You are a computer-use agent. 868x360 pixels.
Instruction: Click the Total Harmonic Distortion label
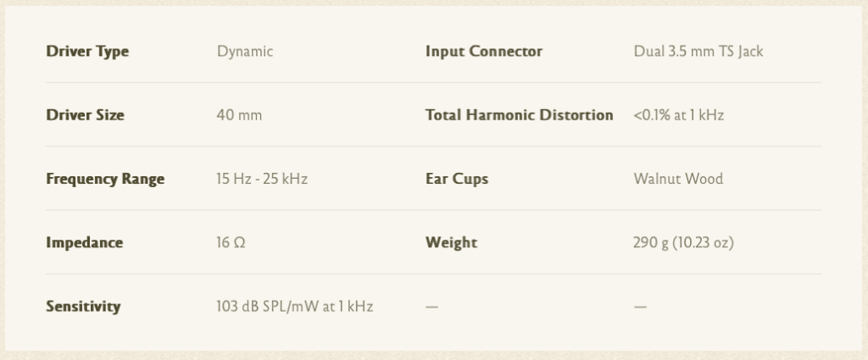point(519,114)
